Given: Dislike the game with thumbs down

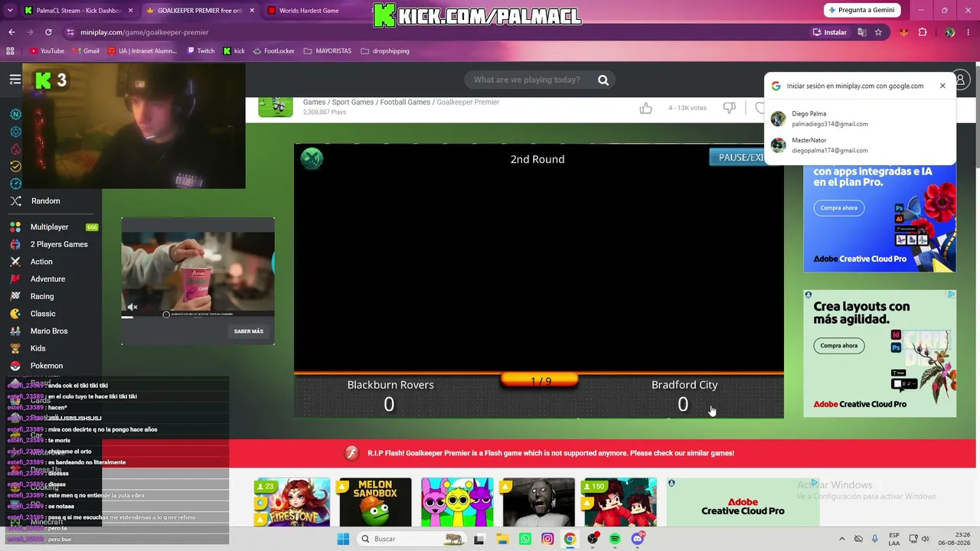Looking at the screenshot, I should coord(730,108).
